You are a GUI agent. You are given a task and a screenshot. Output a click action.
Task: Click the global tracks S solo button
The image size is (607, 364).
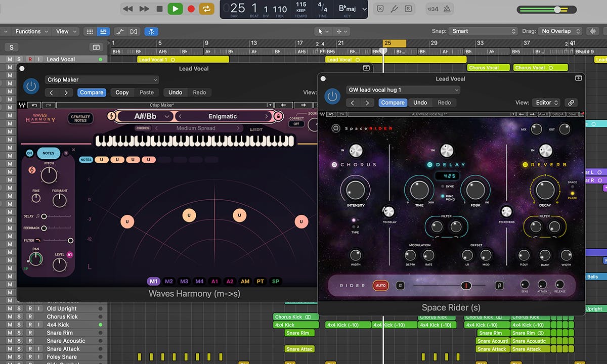pos(11,47)
